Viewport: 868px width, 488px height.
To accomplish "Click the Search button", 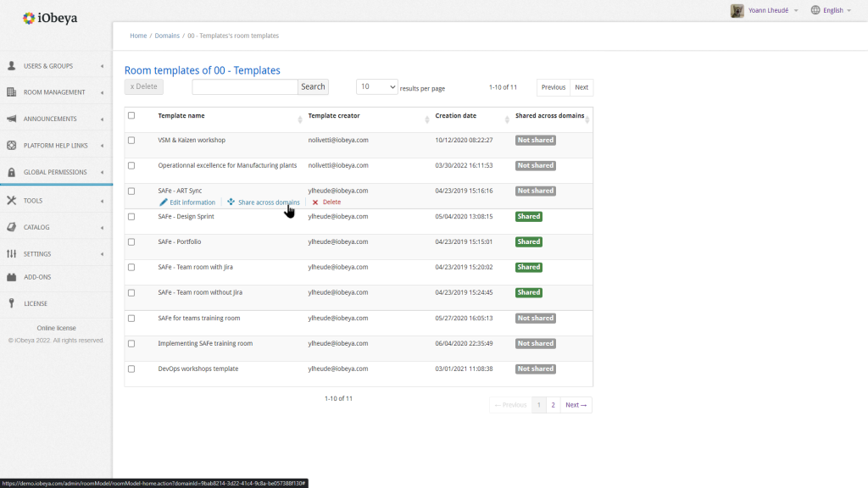I will point(313,87).
